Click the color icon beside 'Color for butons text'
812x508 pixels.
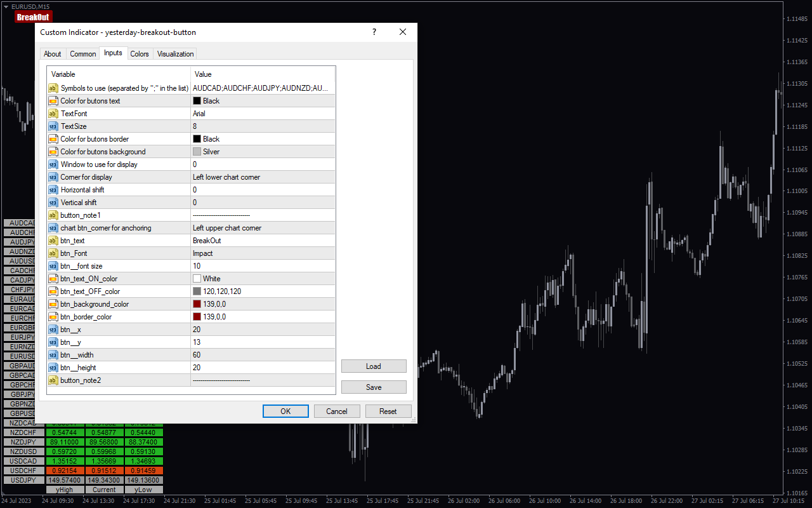coord(53,101)
